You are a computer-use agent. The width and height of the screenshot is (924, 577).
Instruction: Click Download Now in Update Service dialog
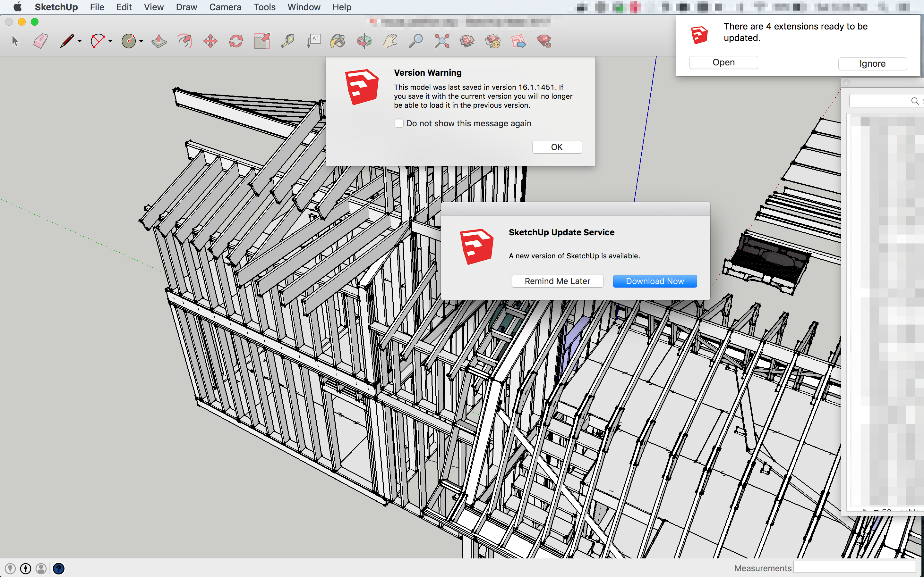(655, 281)
